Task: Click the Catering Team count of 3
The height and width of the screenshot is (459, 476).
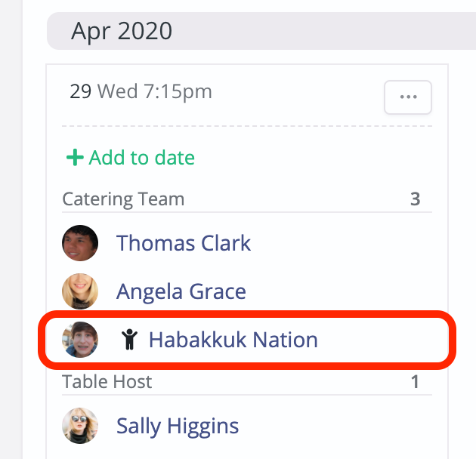Action: coord(416,199)
